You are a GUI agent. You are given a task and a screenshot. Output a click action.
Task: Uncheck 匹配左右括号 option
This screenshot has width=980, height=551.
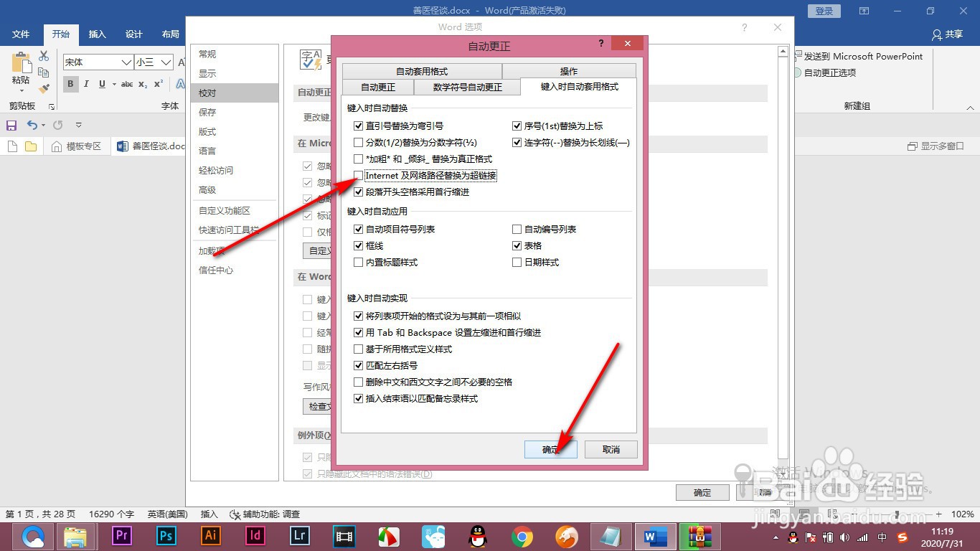point(358,365)
